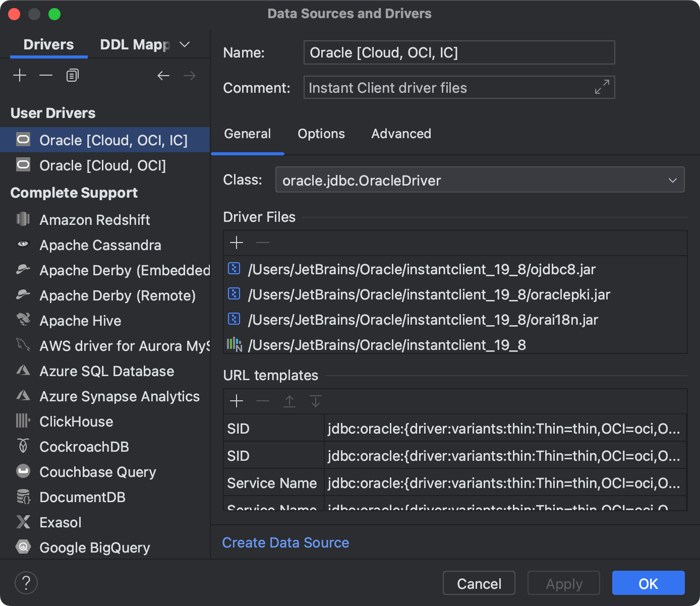Duplicate the selected driver

click(72, 75)
